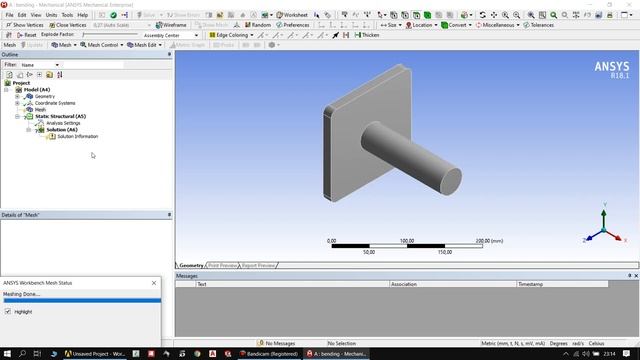Click the Close Vertices button

67,25
